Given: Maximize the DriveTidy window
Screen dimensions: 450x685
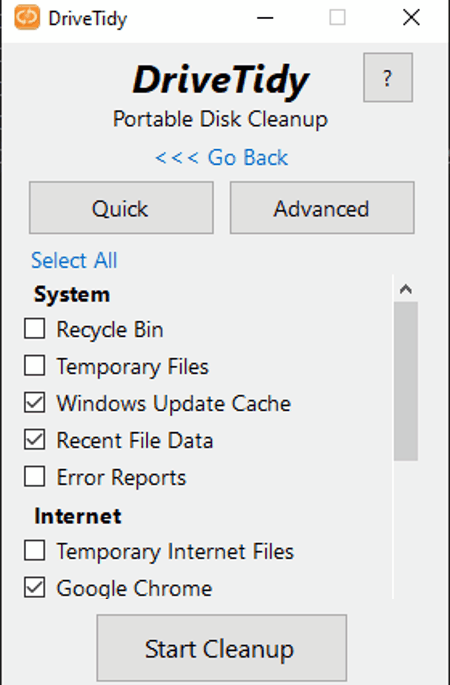Looking at the screenshot, I should pos(337,18).
